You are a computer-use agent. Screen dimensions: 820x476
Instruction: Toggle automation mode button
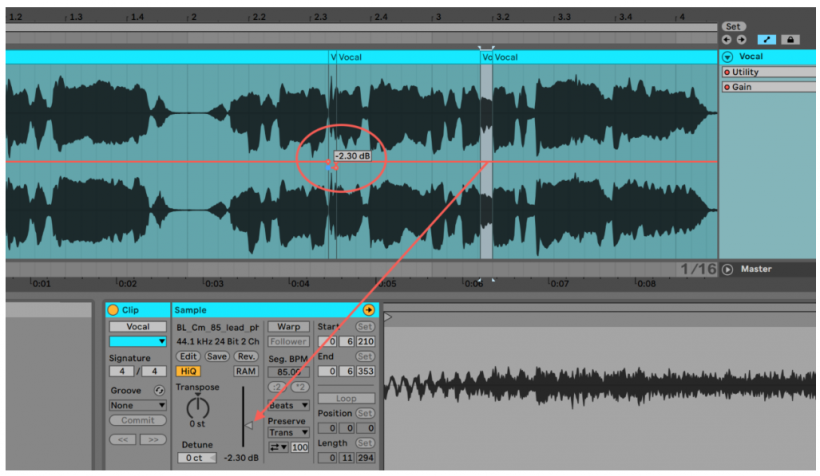pos(767,40)
